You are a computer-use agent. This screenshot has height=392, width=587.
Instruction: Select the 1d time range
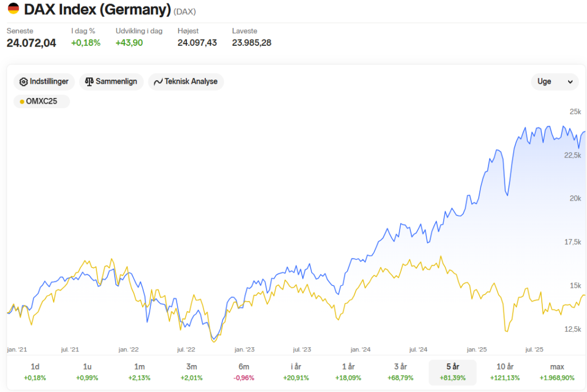[35, 372]
